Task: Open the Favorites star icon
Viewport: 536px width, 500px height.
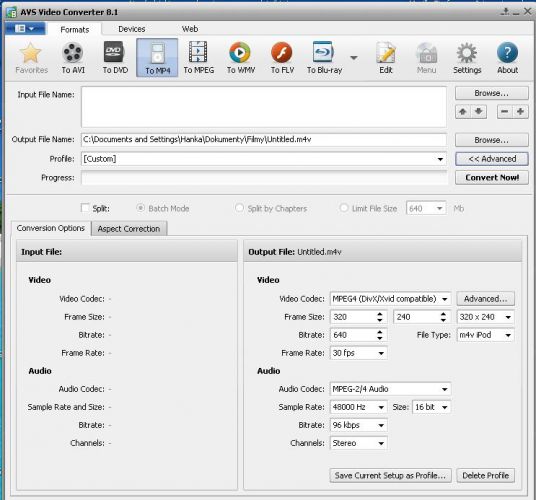Action: pos(31,58)
